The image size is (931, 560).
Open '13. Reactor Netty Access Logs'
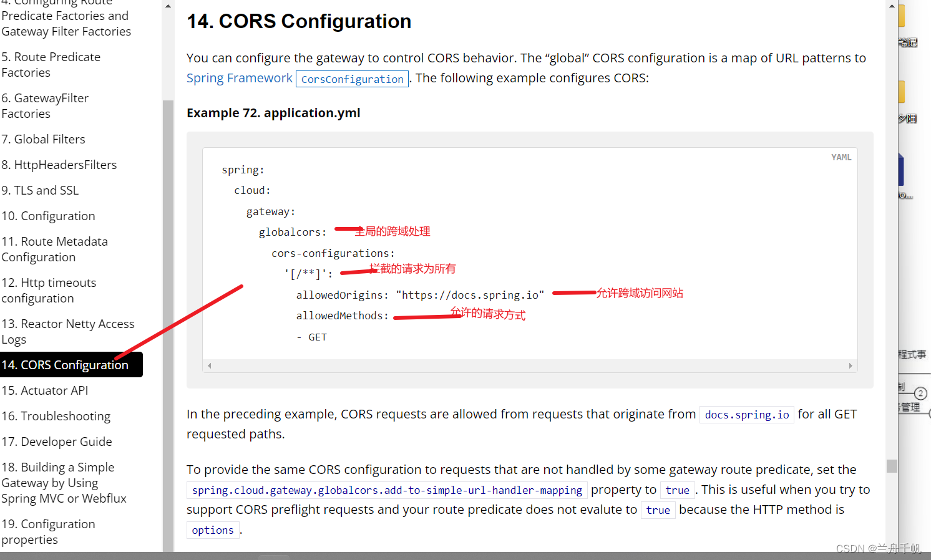(x=68, y=332)
